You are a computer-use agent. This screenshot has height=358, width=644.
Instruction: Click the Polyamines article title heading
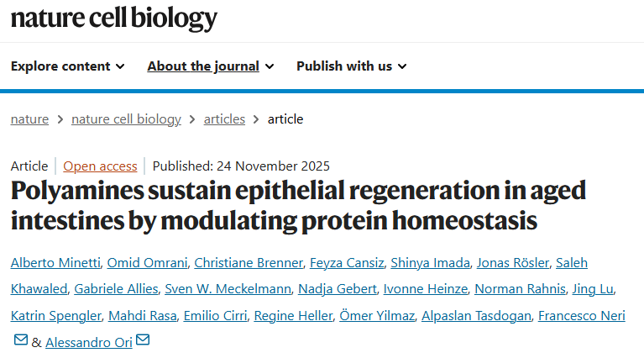click(298, 206)
